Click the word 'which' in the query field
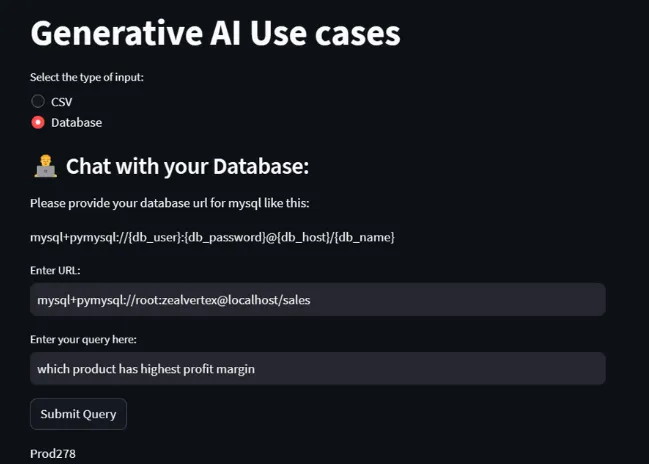Screen dimensions: 649x464 coord(53,369)
